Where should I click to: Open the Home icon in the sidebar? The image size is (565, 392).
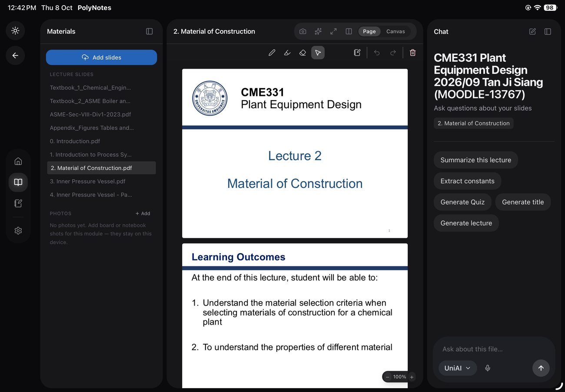click(x=18, y=161)
